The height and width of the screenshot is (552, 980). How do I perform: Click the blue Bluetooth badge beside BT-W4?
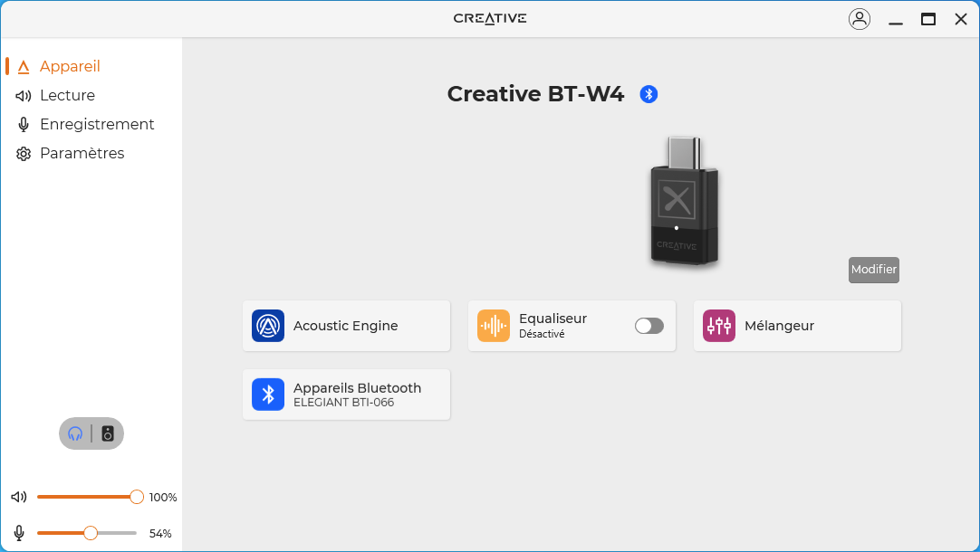649,94
